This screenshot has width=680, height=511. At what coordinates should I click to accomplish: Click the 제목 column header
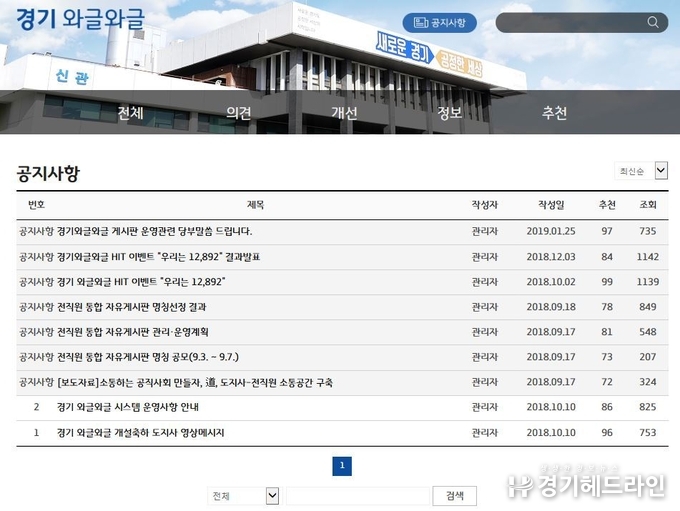pyautogui.click(x=255, y=205)
